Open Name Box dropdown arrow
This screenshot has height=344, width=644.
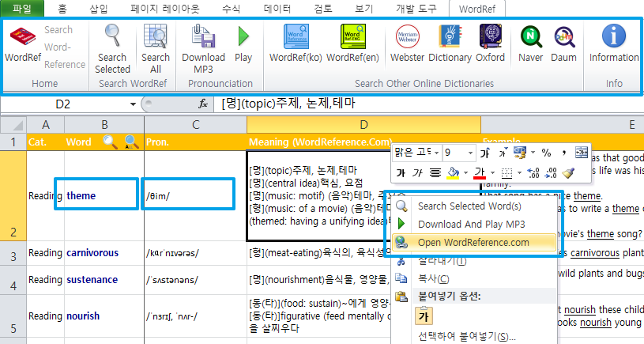(x=133, y=104)
